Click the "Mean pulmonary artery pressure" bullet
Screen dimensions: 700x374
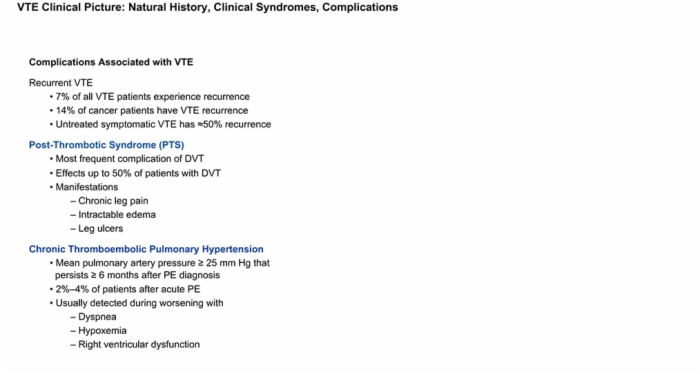160,269
